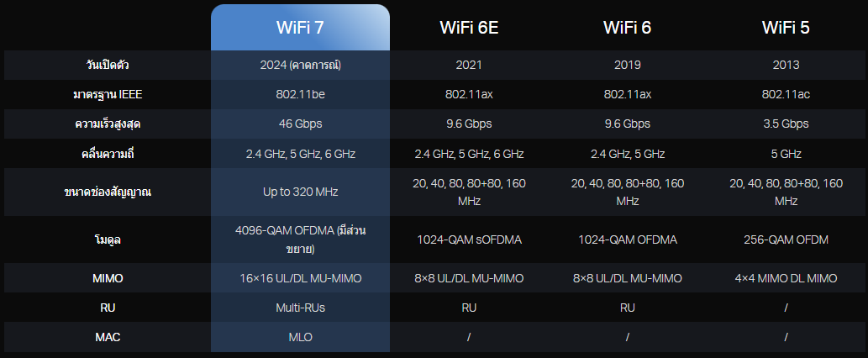Screen dimensions: 868x358
Task: Click the RU row label
Action: (x=108, y=308)
